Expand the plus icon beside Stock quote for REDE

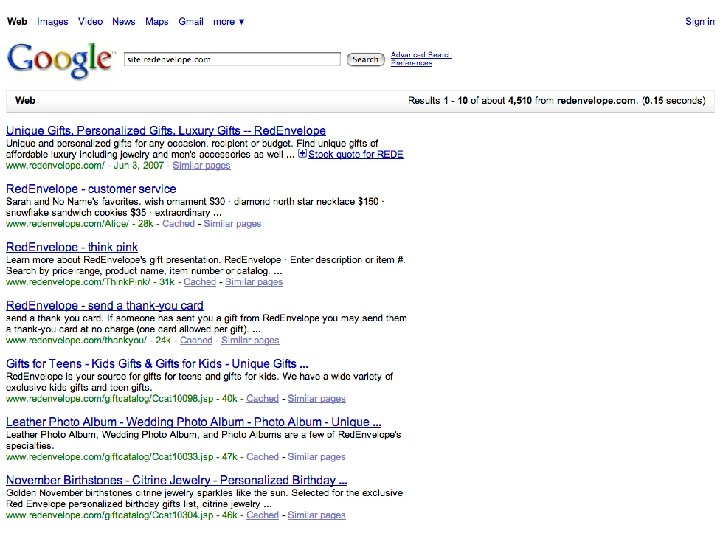pos(302,154)
